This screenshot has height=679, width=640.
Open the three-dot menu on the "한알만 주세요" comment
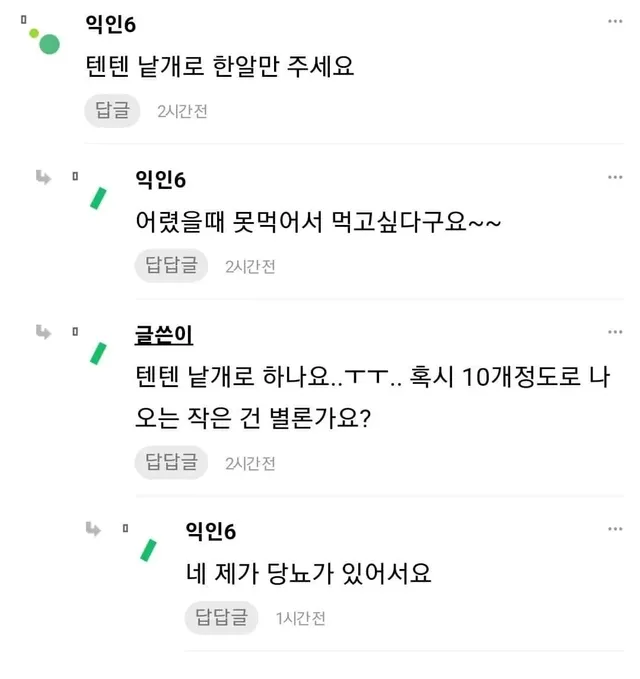tap(615, 22)
